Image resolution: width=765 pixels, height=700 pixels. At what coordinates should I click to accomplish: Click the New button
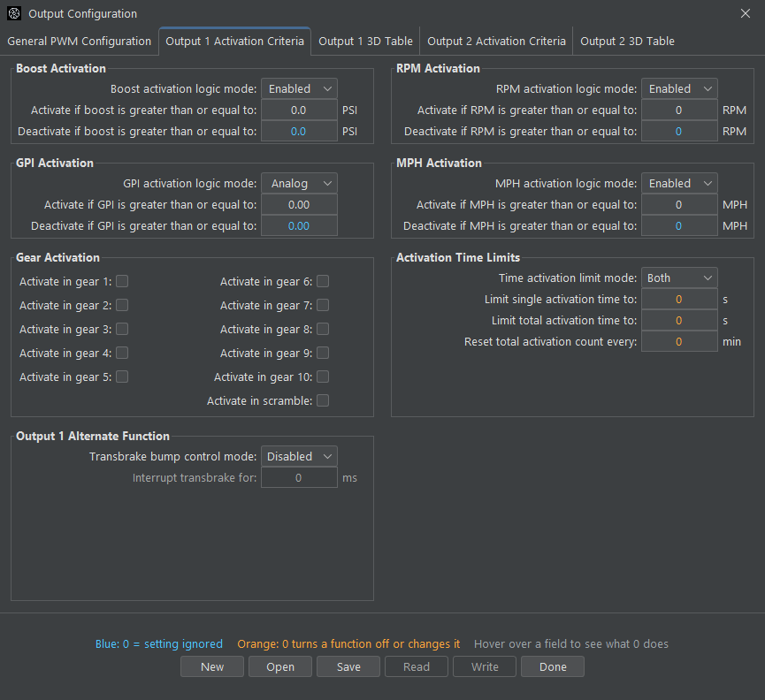pos(211,666)
